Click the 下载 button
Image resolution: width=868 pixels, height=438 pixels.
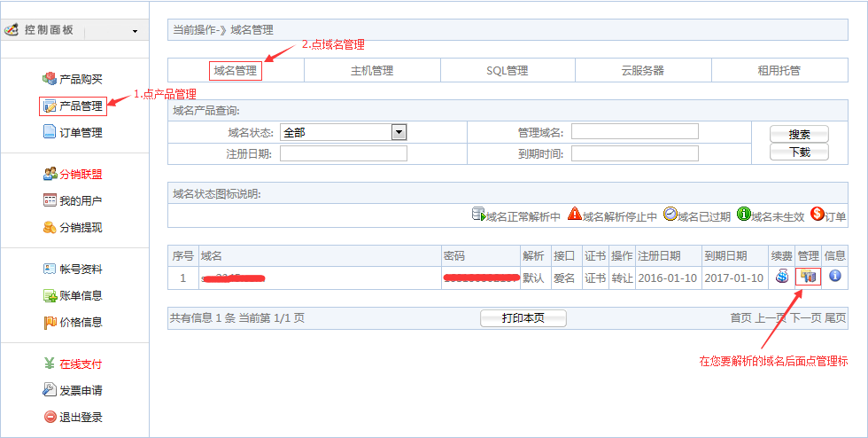(x=799, y=152)
